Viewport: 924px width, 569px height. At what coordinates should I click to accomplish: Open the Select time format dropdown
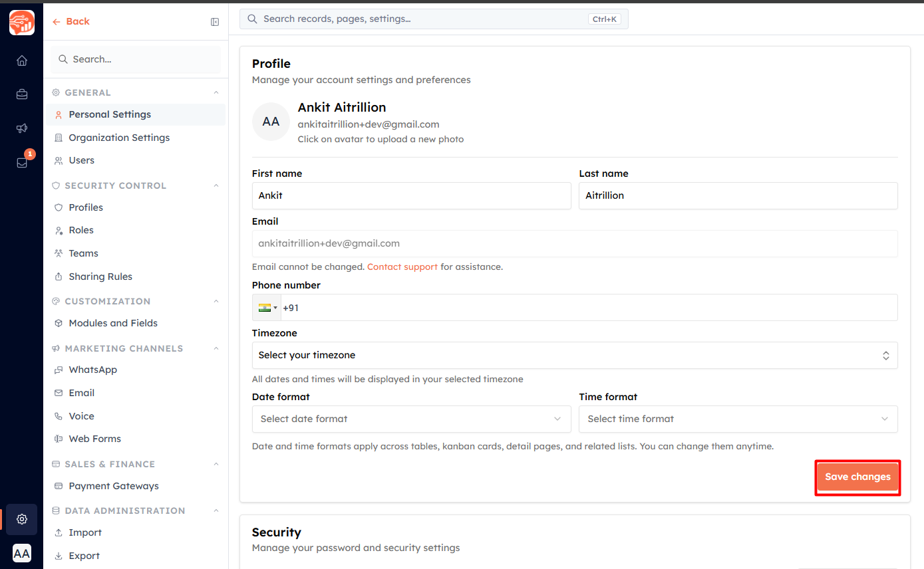(738, 419)
